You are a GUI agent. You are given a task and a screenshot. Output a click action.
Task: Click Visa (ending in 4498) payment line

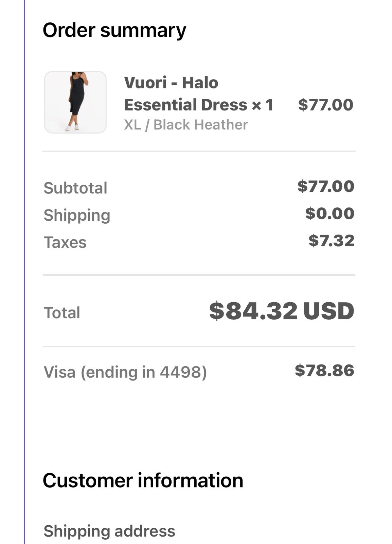125,372
